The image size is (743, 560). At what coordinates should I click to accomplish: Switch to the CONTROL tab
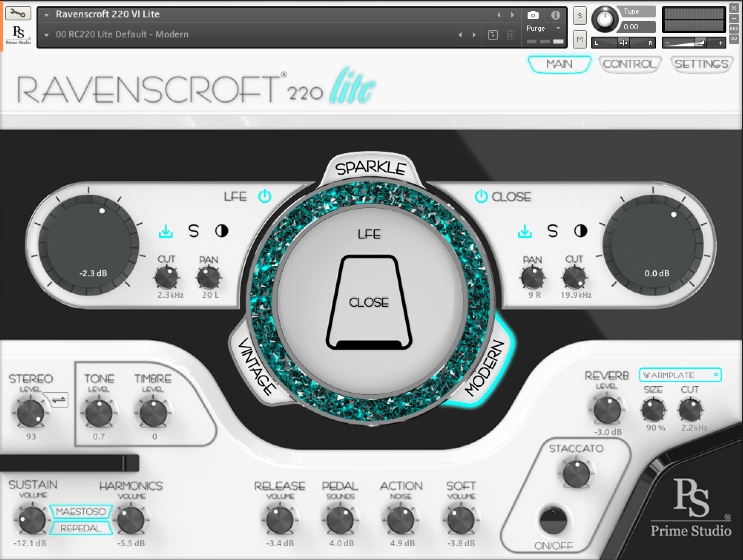(629, 64)
